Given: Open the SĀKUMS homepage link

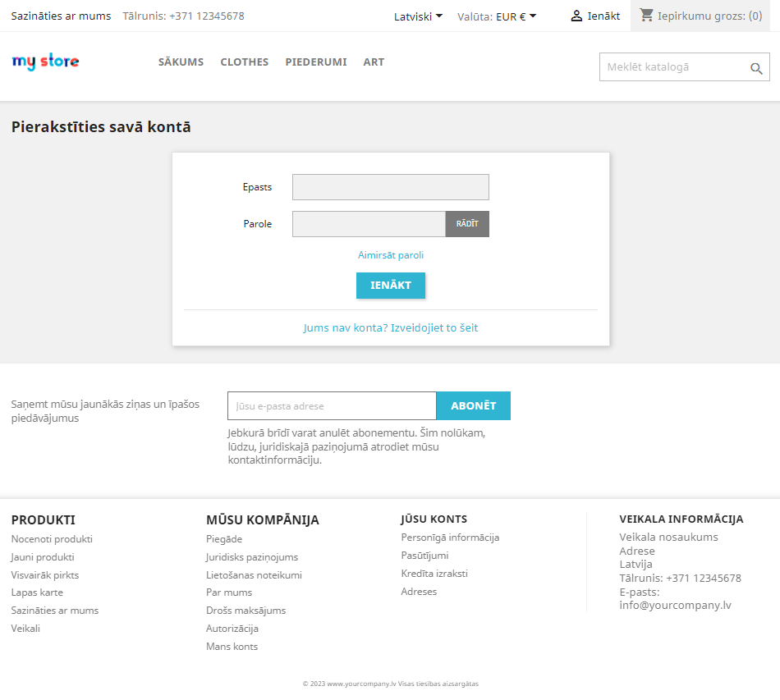Looking at the screenshot, I should 181,62.
